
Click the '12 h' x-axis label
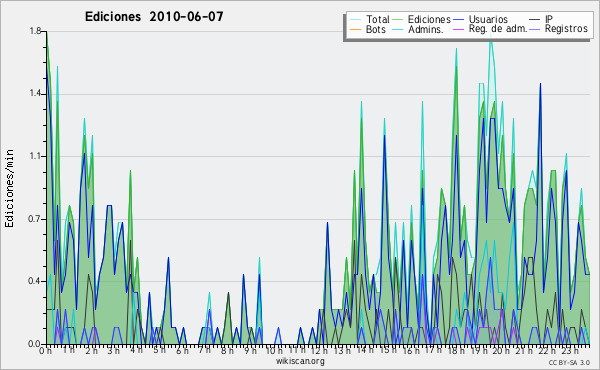click(x=319, y=350)
